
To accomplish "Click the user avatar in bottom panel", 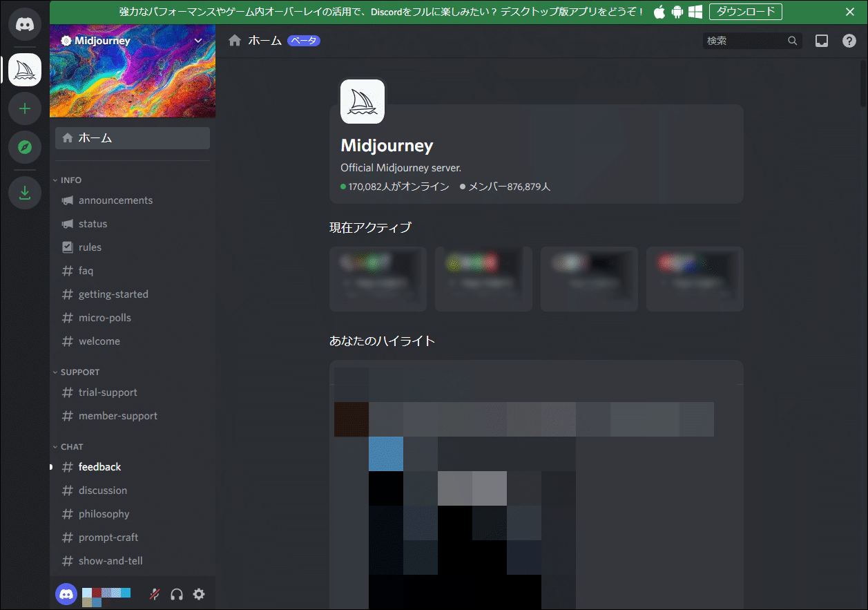I will click(66, 594).
